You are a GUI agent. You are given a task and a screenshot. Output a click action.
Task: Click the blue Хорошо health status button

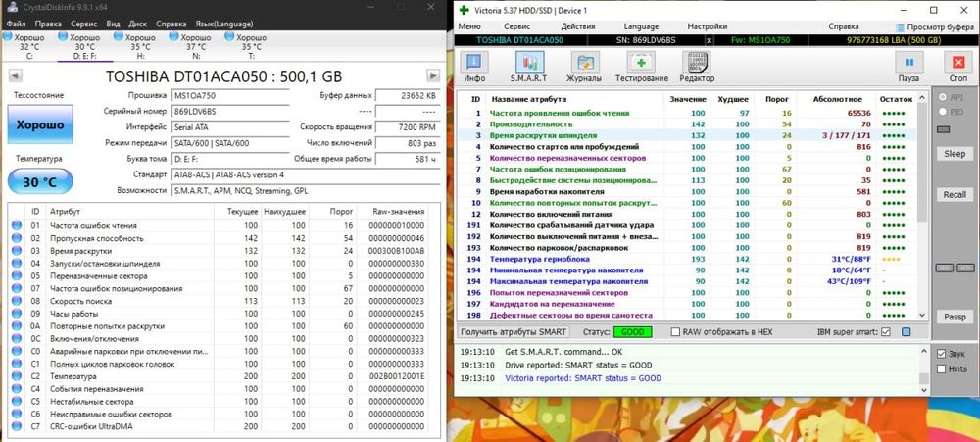point(40,125)
